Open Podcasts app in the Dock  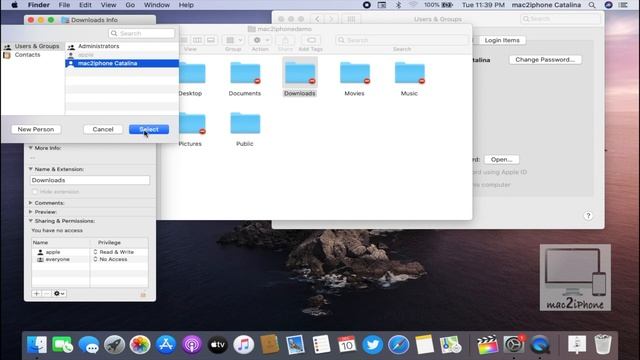click(192, 345)
